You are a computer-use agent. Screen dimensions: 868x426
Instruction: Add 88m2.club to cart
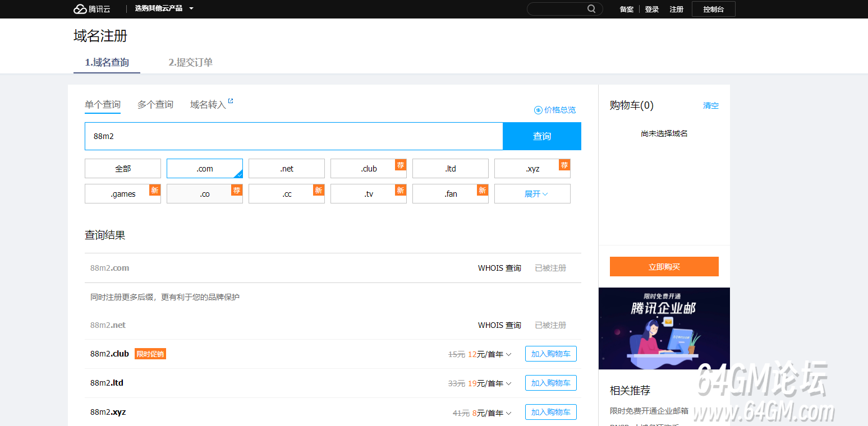click(x=550, y=354)
